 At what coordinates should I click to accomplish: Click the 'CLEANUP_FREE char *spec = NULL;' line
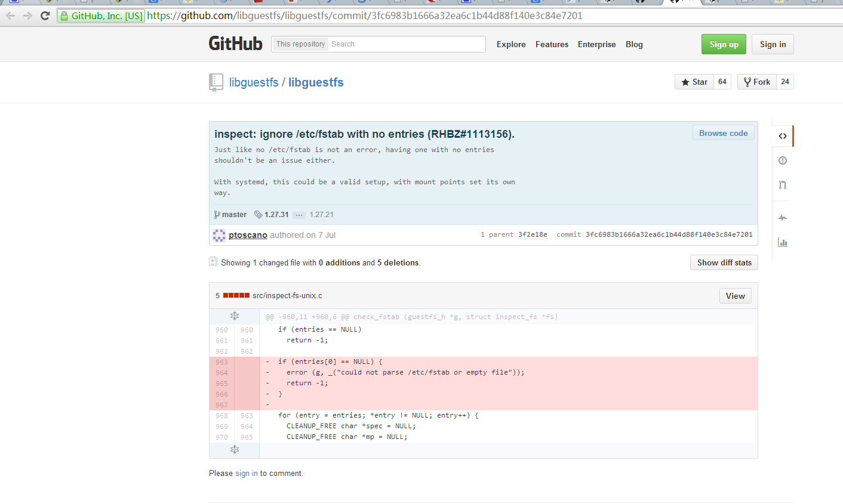[351, 426]
